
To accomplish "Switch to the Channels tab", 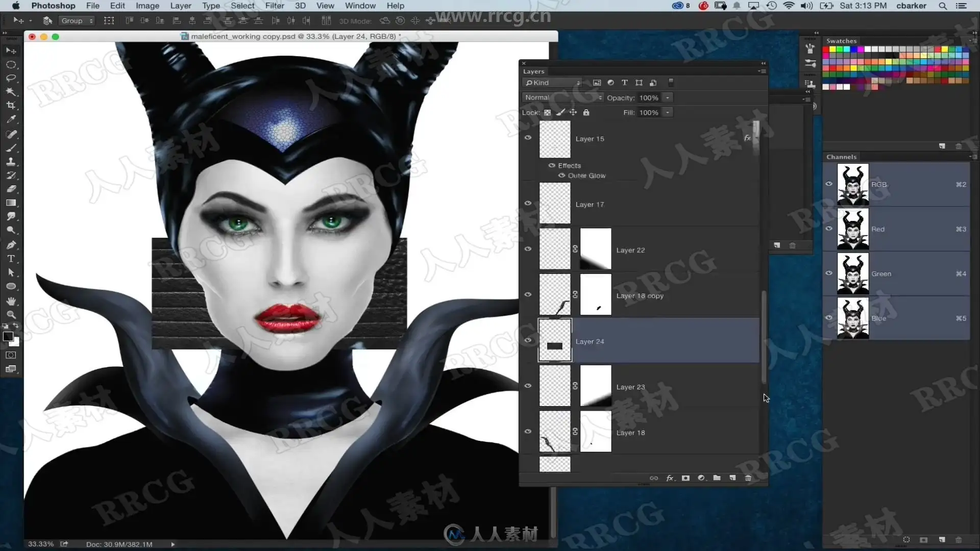I will point(842,157).
